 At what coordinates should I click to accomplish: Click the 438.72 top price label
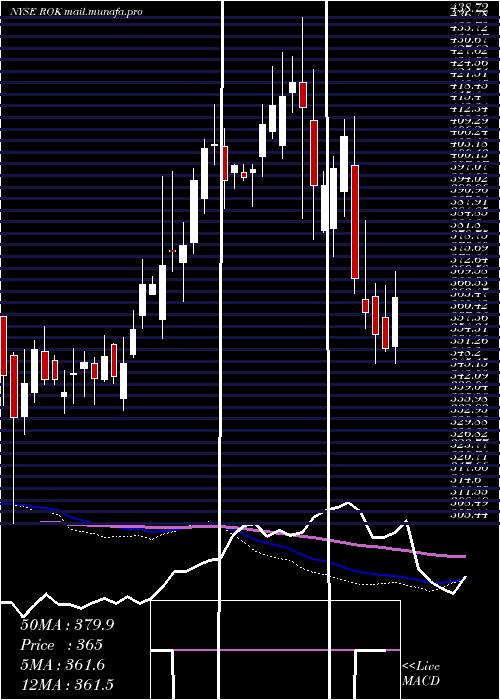point(469,7)
